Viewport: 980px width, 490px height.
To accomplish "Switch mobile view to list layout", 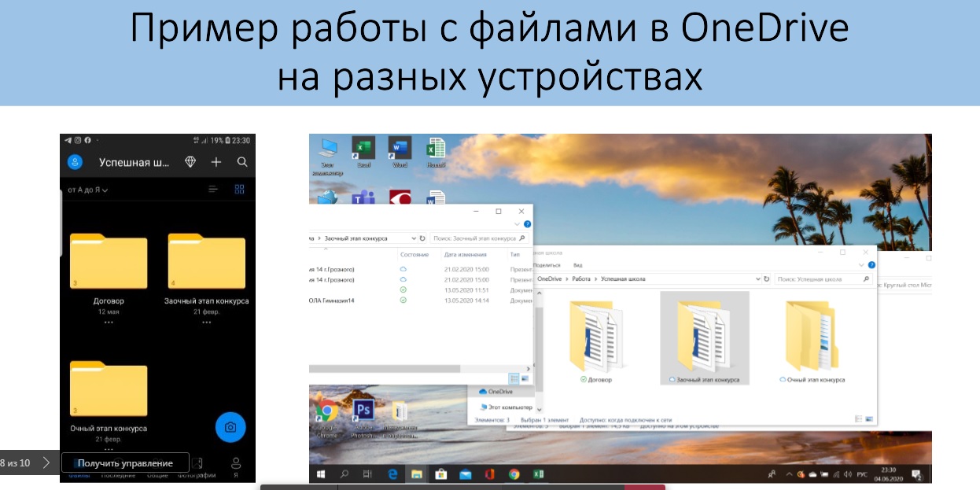I will [213, 190].
